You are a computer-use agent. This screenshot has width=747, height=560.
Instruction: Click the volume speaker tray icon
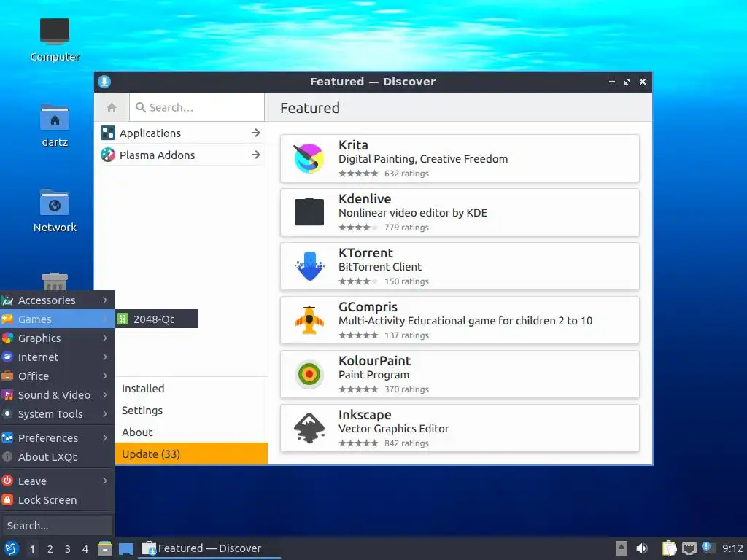click(642, 548)
